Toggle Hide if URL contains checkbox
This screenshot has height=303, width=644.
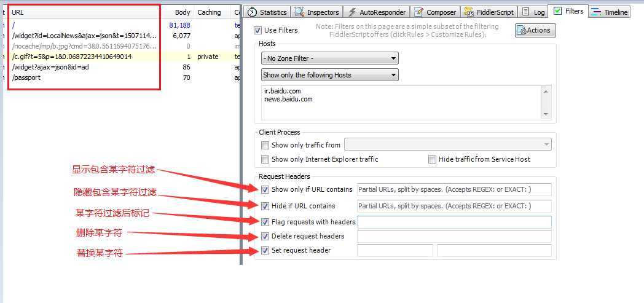click(x=265, y=206)
